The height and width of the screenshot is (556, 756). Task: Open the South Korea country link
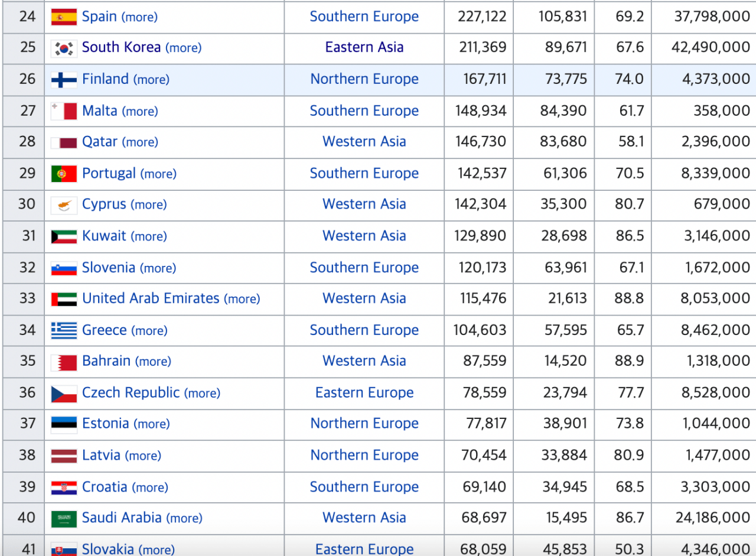pos(122,47)
